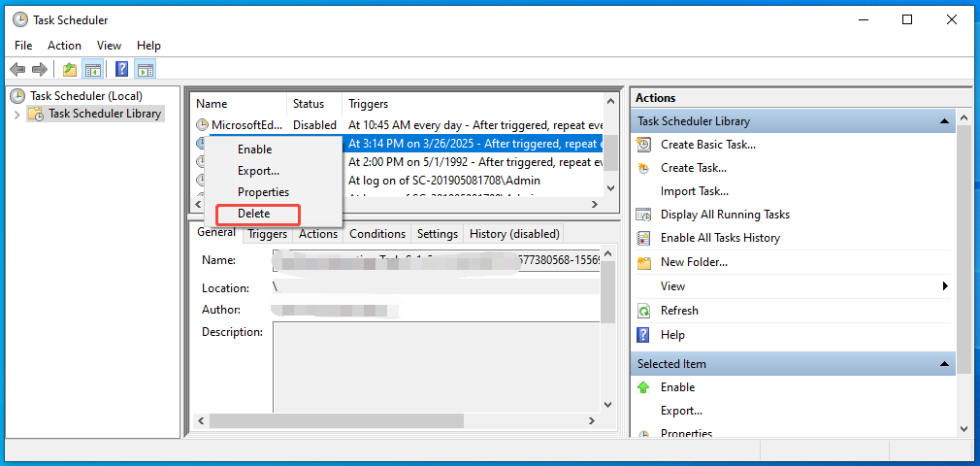The height and width of the screenshot is (466, 980).
Task: Click details pane horizontal scrollbar thumb
Action: click(x=337, y=421)
